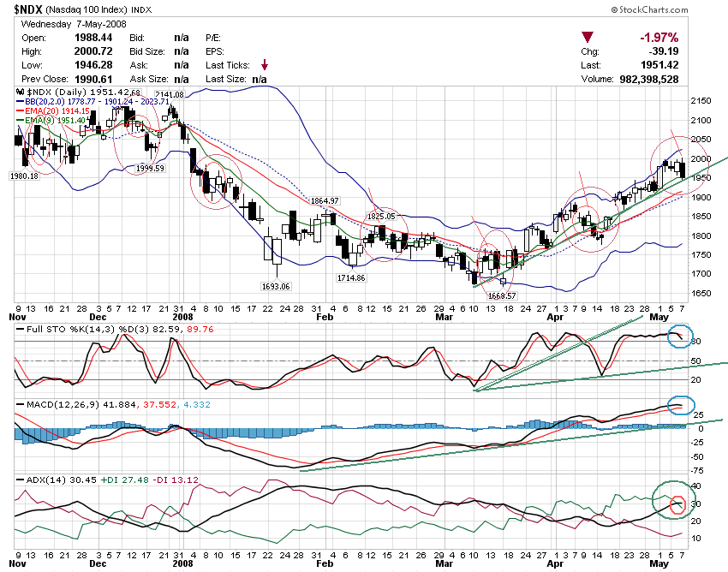The image size is (728, 572).
Task: Click the Feb label below the ADX panel
Action: pos(325,563)
